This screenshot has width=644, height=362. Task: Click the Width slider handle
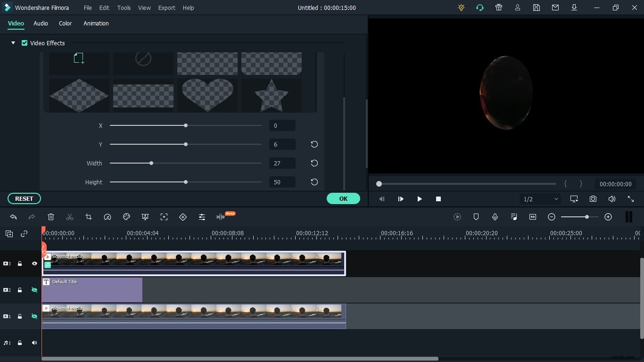click(x=151, y=163)
